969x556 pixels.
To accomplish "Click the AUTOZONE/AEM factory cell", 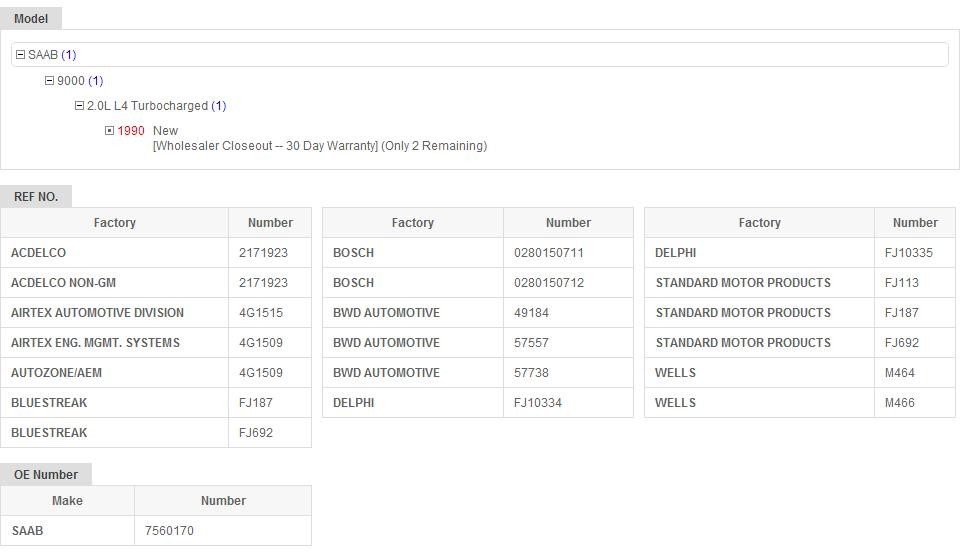I will (56, 373).
